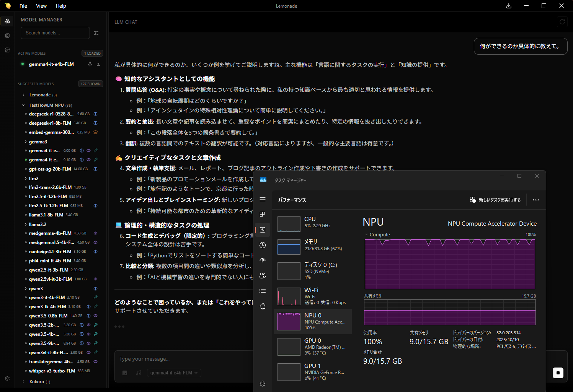Open Task Manager Details list icon
This screenshot has width=573, height=392.
(x=263, y=291)
